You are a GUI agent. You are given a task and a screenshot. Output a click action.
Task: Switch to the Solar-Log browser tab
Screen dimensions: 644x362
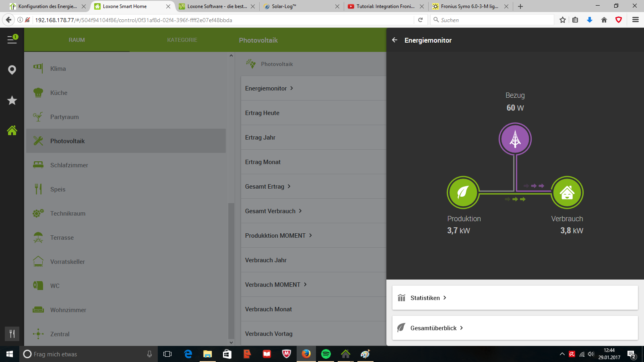[x=301, y=6]
